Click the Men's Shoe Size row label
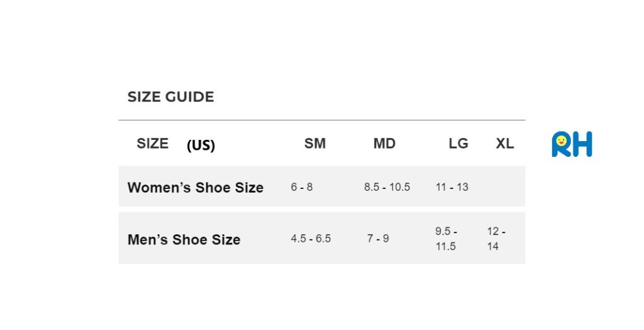 tap(184, 239)
